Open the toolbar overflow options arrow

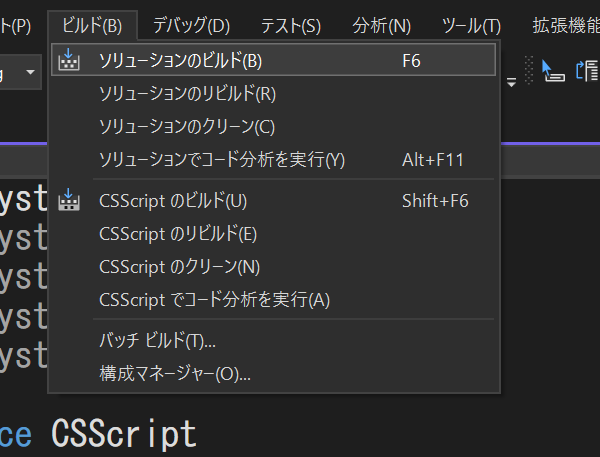(512, 82)
